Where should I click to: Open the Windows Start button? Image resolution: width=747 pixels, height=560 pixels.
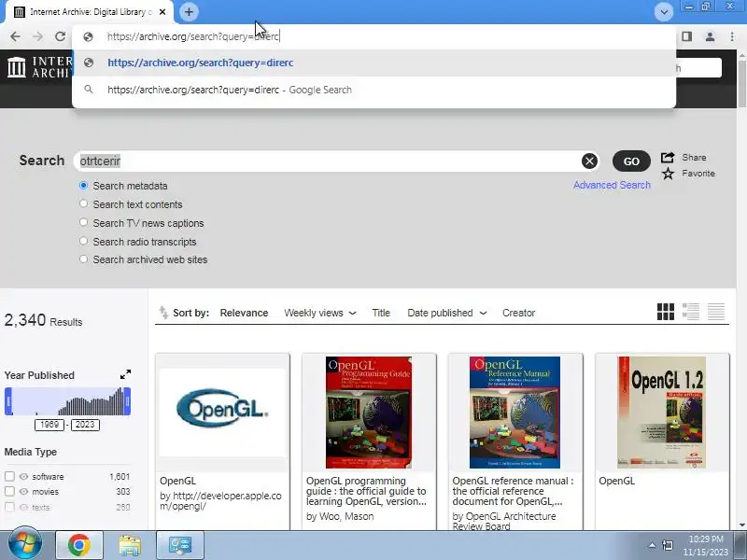[24, 544]
